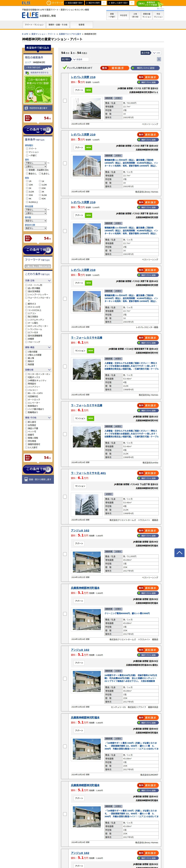Collapse the 交通・立地 section
186x868 pixels.
[38, 281]
